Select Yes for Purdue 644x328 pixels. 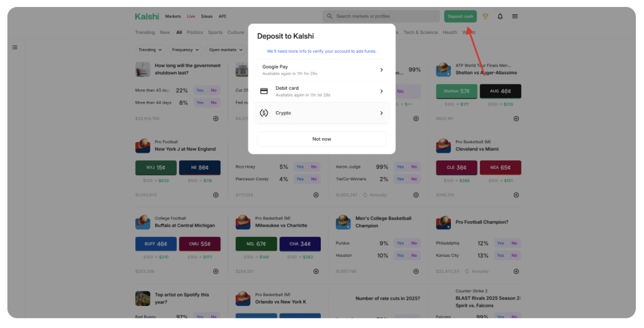[x=400, y=243]
